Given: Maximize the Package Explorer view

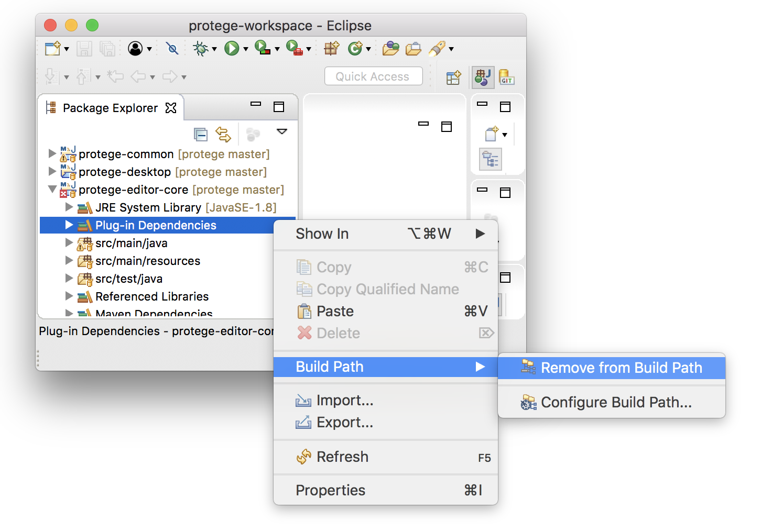Looking at the screenshot, I should pyautogui.click(x=279, y=107).
